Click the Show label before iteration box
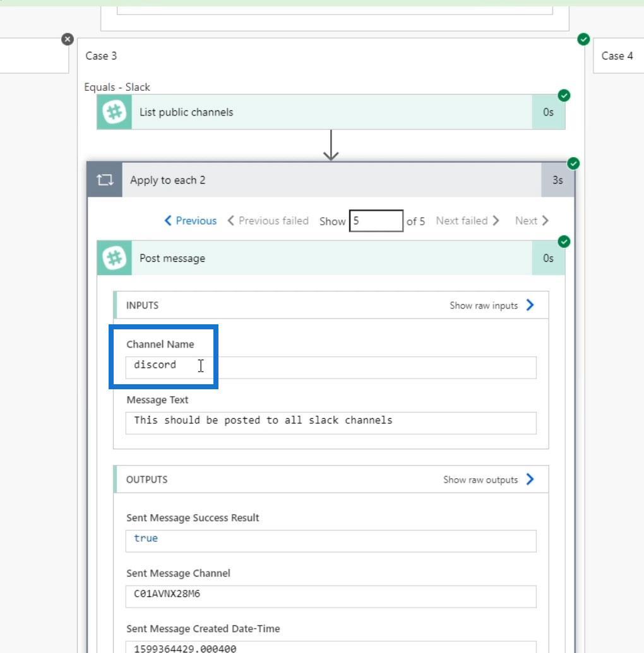The width and height of the screenshot is (644, 653). pyautogui.click(x=332, y=221)
